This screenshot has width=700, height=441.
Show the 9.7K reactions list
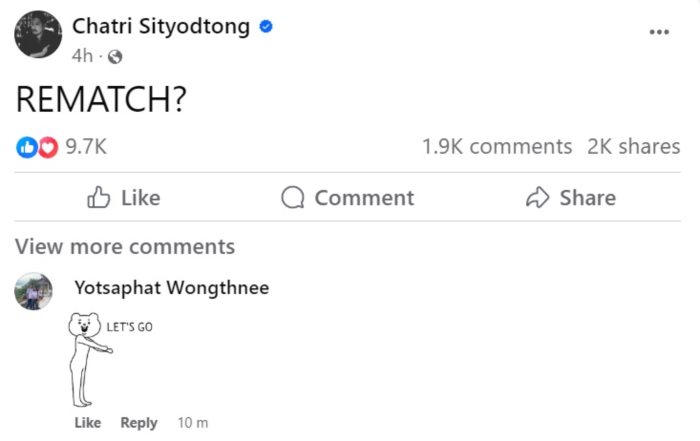[86, 147]
